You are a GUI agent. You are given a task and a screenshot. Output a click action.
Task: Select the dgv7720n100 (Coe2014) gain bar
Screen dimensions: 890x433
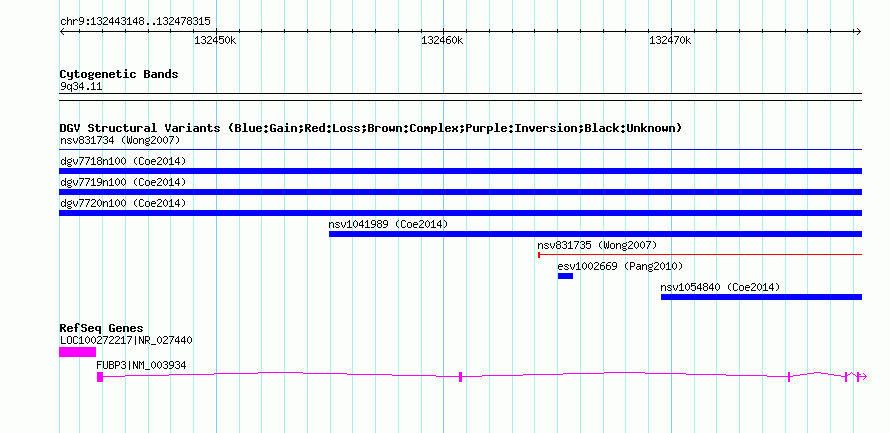point(460,213)
